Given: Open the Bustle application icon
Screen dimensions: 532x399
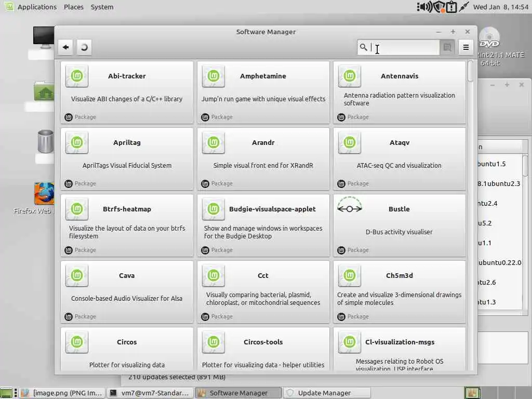Looking at the screenshot, I should point(350,206).
